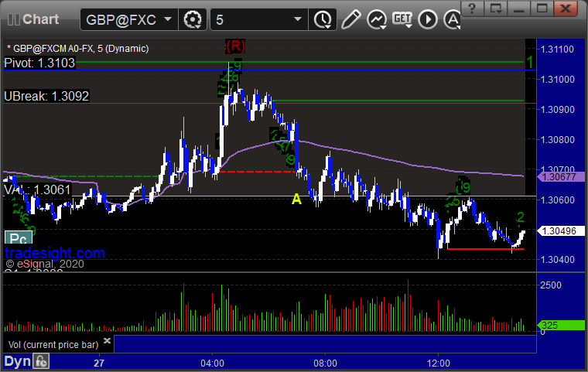
Task: Click the 1.30400 price scale label
Action: pyautogui.click(x=557, y=260)
